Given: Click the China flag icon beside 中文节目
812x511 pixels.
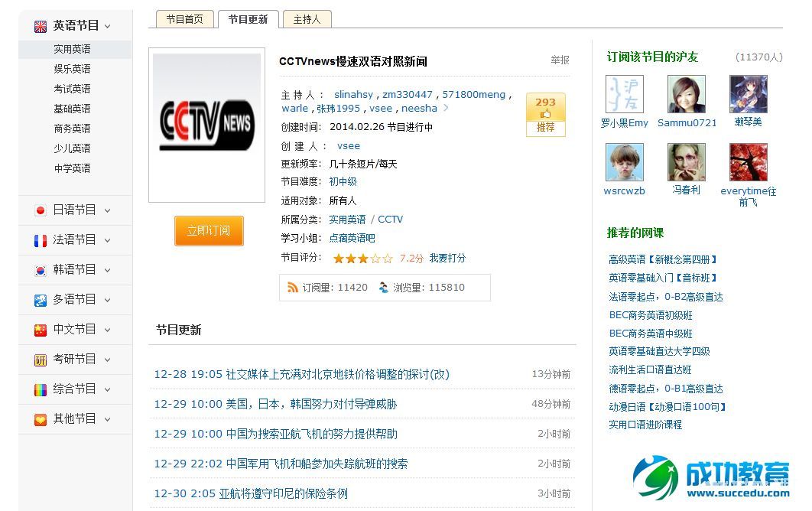Looking at the screenshot, I should tap(41, 330).
